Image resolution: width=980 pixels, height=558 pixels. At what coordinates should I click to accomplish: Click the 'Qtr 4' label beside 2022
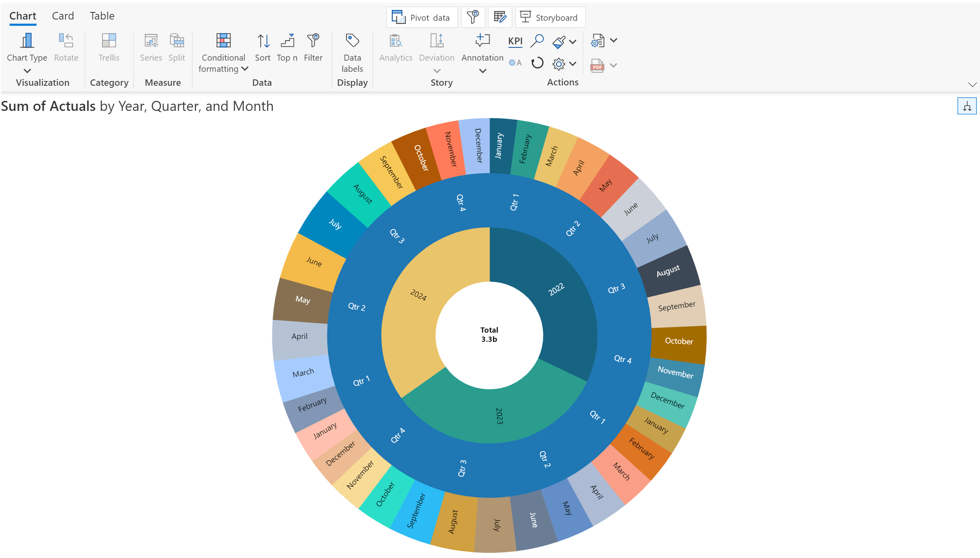pyautogui.click(x=623, y=359)
